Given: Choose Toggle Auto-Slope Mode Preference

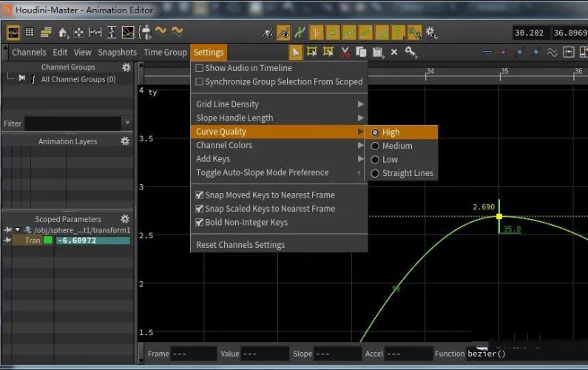Looking at the screenshot, I should point(279,172).
